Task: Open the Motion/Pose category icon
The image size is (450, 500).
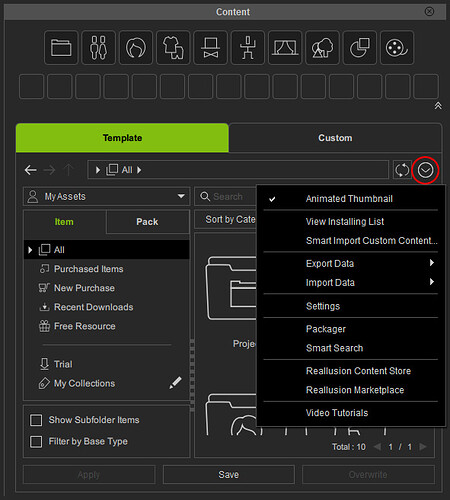Action: tap(248, 48)
